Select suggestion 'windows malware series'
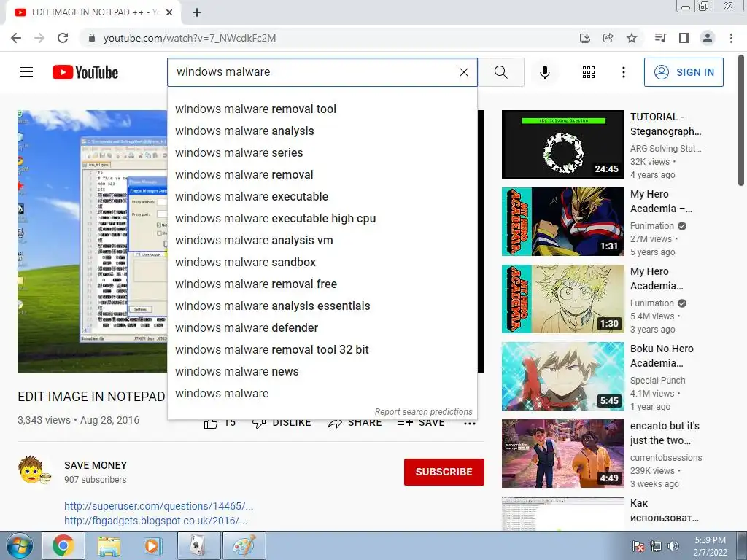The image size is (747, 560). coord(322,153)
